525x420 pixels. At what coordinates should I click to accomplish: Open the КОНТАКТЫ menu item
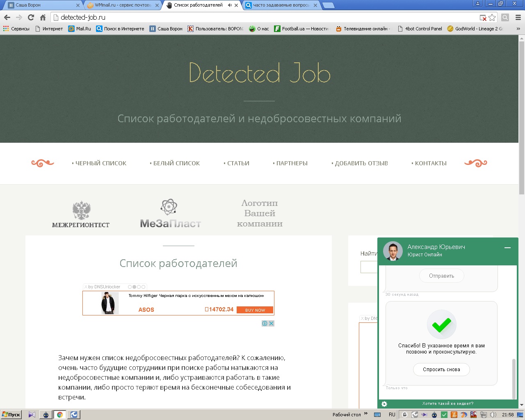click(x=429, y=163)
